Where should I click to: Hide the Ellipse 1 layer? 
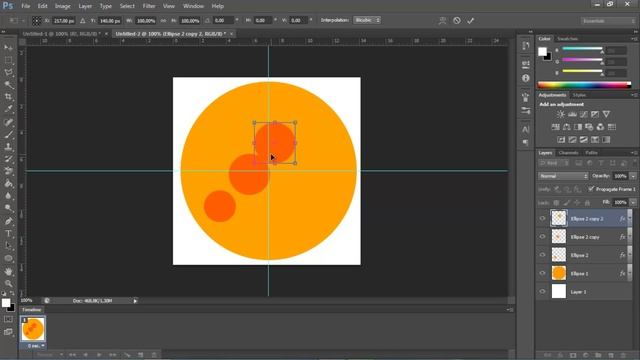542,273
